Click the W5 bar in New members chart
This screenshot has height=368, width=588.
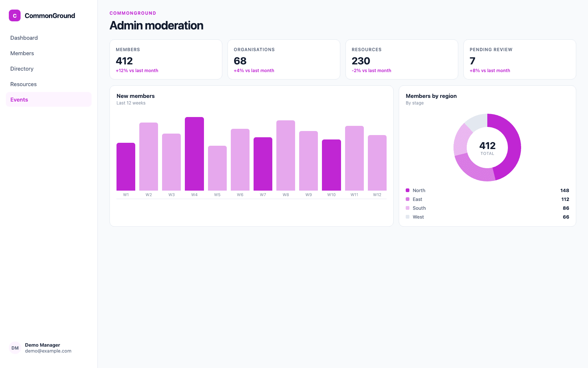217,168
